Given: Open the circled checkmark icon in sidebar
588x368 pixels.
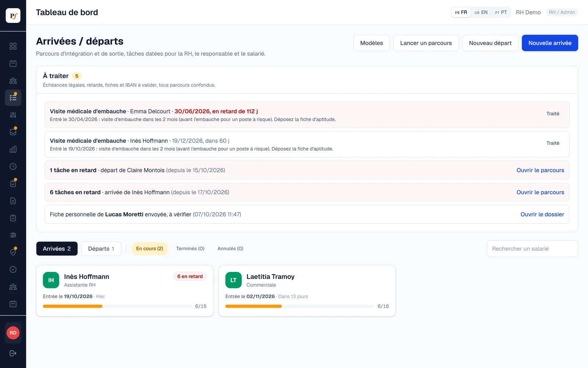Looking at the screenshot, I should [x=13, y=269].
